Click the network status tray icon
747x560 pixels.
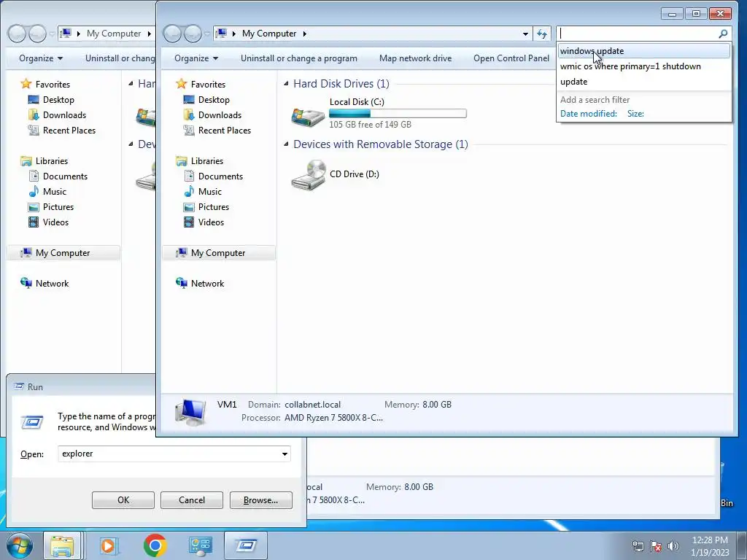point(638,546)
